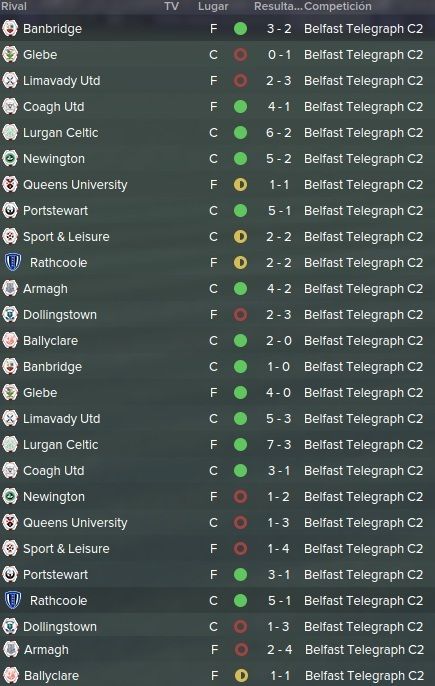Open the Sport & Leisure 1-4 match

point(218,549)
